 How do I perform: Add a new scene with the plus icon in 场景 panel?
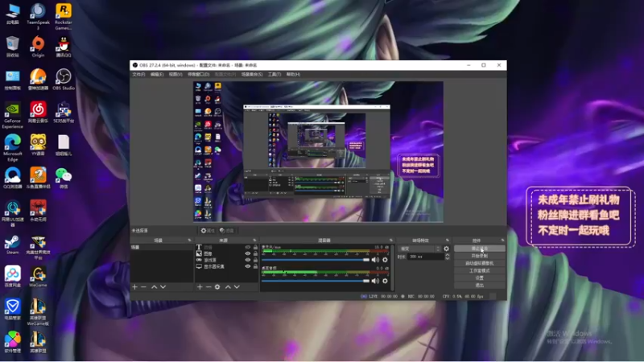pyautogui.click(x=134, y=287)
